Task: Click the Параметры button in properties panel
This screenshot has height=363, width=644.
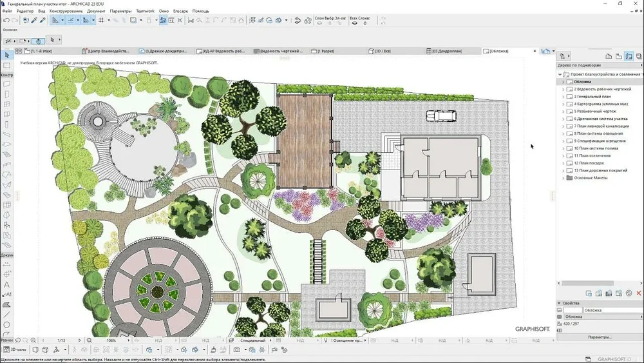Action: 599,337
